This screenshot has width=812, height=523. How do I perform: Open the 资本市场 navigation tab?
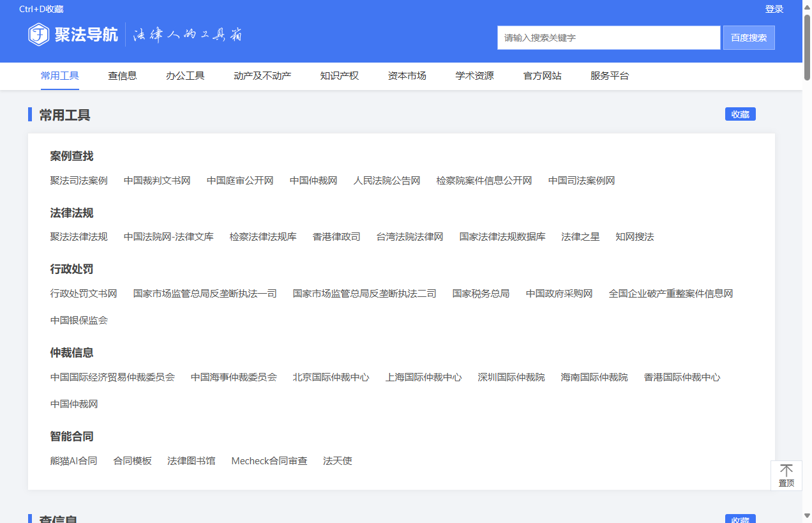pos(407,75)
